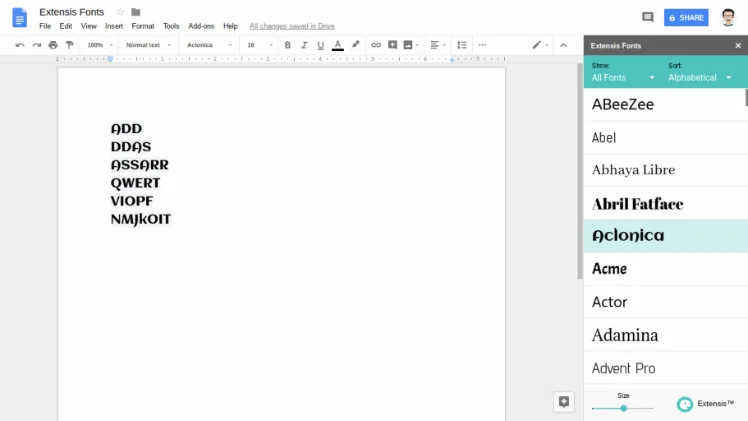The image size is (748, 421).
Task: Open the Show All Fonts dropdown
Action: 623,78
